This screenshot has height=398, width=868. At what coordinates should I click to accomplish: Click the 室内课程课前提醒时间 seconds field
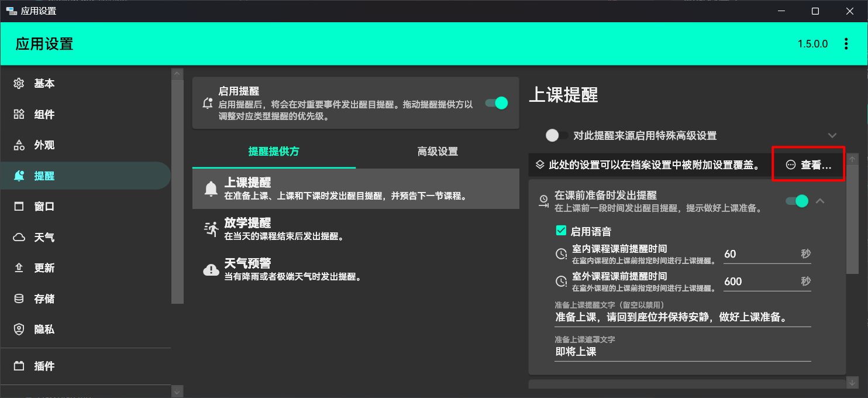759,254
